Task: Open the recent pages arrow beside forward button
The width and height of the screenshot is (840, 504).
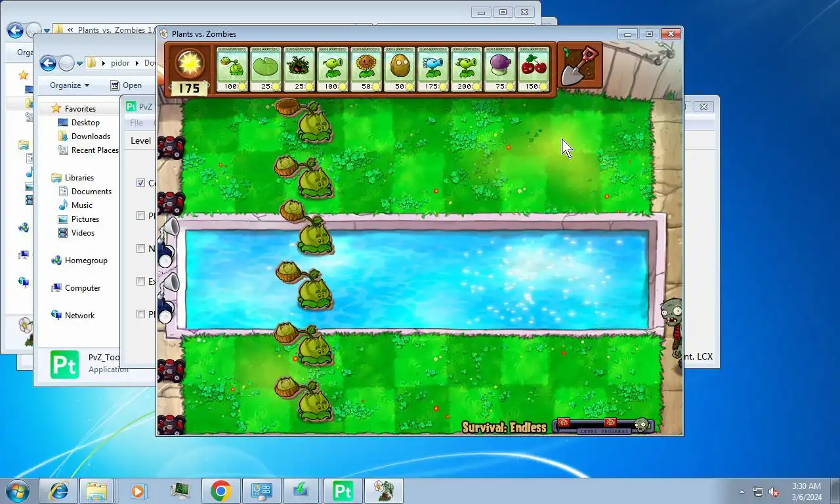Action: (x=79, y=64)
